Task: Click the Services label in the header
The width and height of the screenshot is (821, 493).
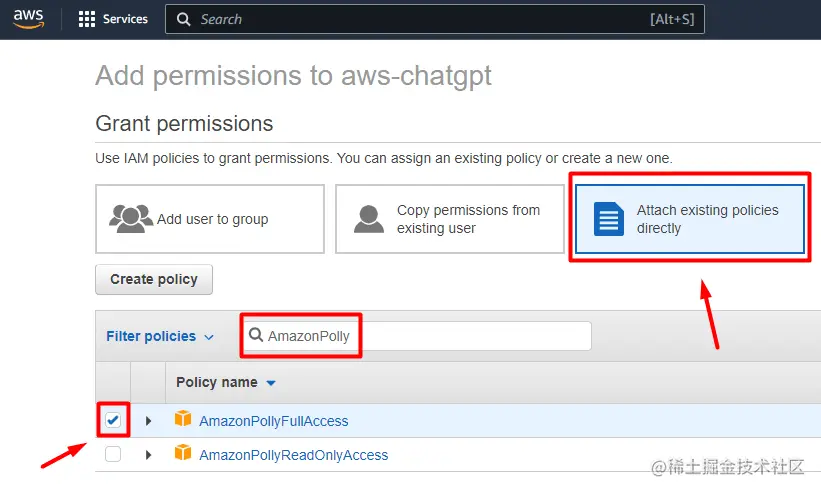Action: 125,19
